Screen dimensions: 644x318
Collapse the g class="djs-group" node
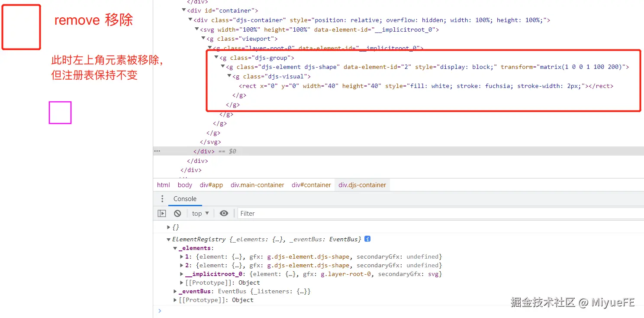(216, 57)
